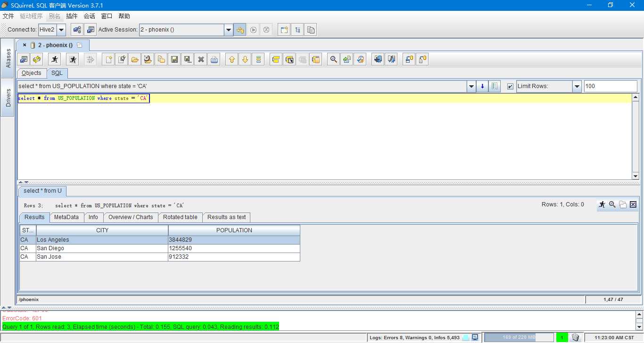Click the magnifier icon in results panel
The image size is (644, 343).
click(x=612, y=204)
